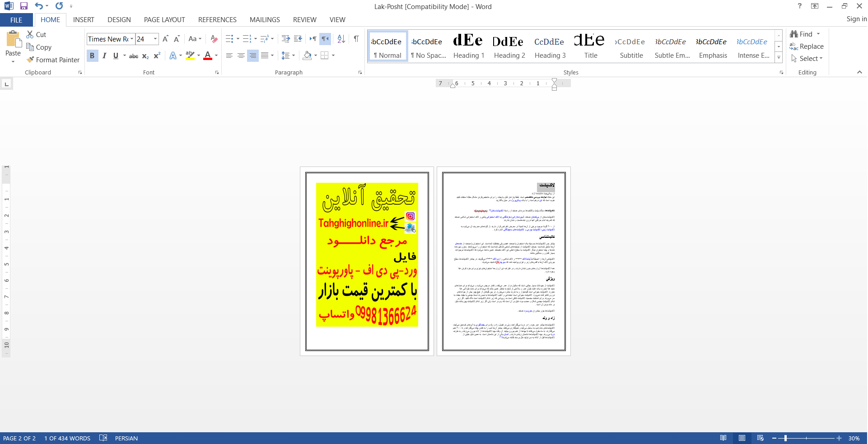Activate the Format Painter brush
The width and height of the screenshot is (868, 444).
point(30,60)
